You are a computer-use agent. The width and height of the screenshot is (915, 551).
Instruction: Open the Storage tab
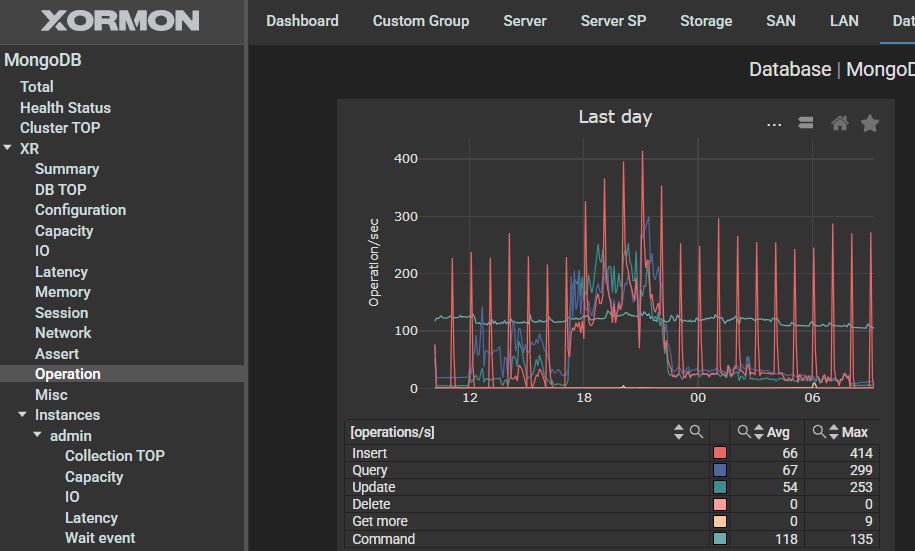[705, 21]
